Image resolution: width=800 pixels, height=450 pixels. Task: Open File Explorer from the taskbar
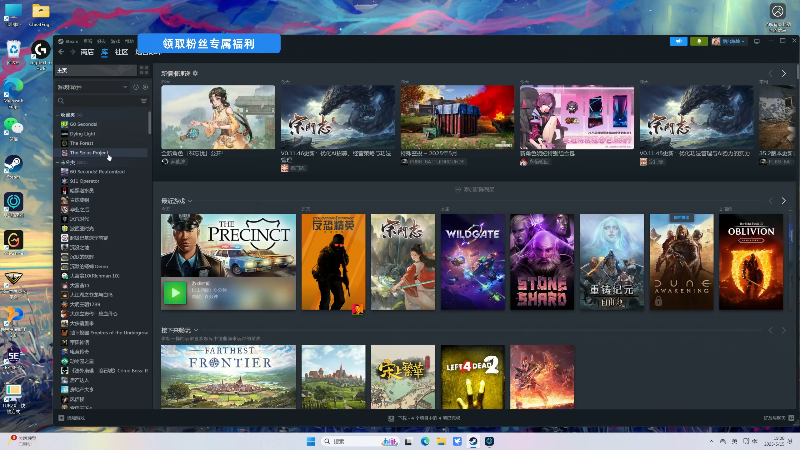coord(441,441)
